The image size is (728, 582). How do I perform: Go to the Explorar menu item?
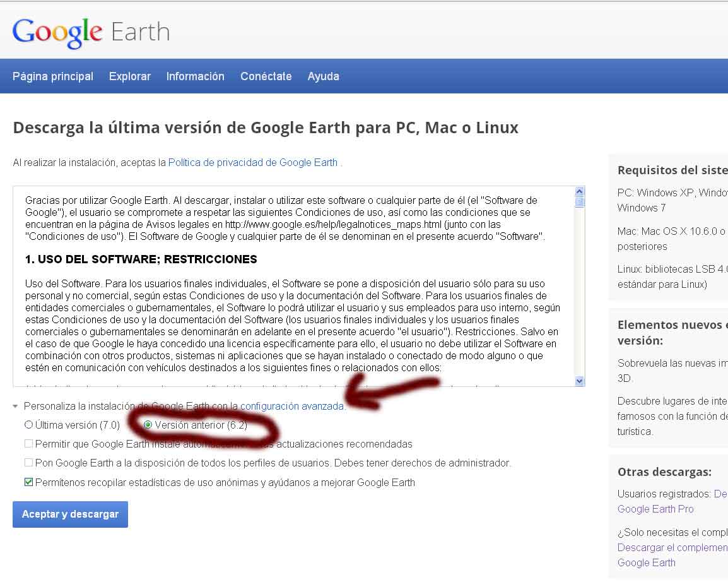coord(129,76)
